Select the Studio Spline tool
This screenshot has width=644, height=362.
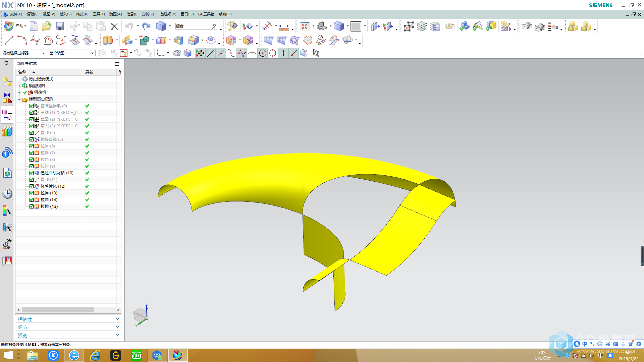[35, 41]
